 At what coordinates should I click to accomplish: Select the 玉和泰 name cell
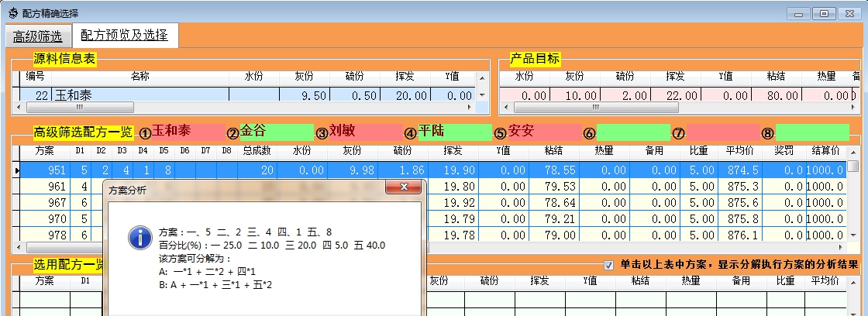click(140, 94)
